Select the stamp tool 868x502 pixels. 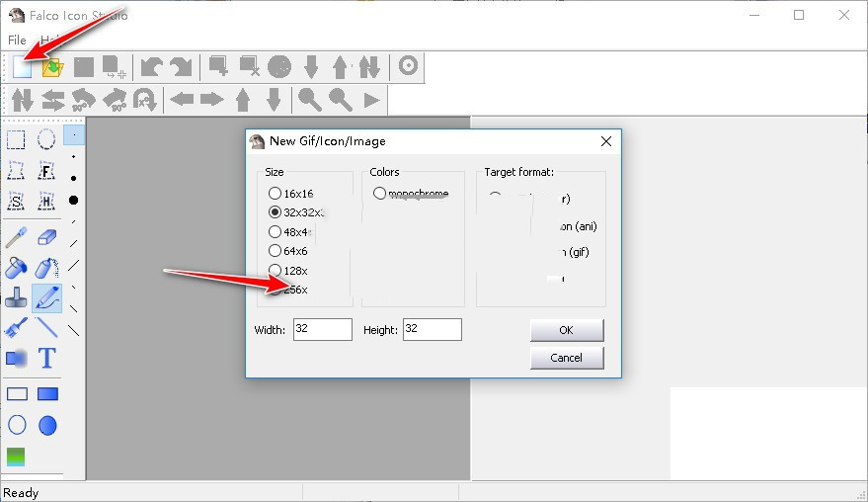pos(16,297)
